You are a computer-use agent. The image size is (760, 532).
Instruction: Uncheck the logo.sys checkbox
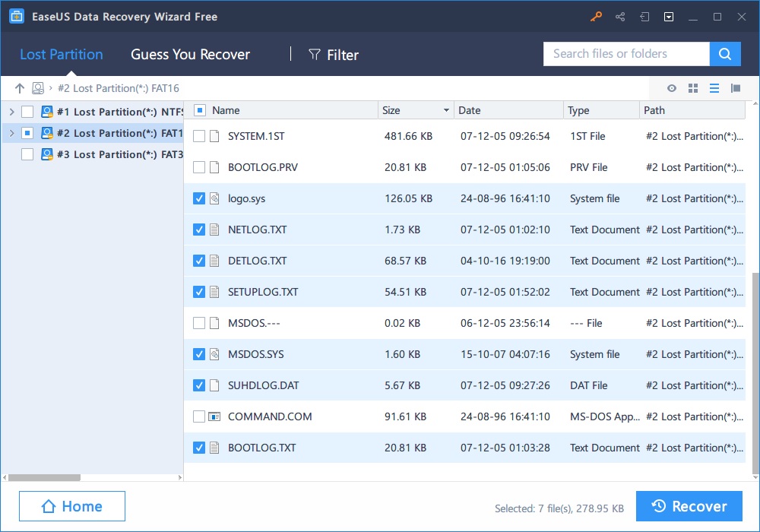click(198, 198)
